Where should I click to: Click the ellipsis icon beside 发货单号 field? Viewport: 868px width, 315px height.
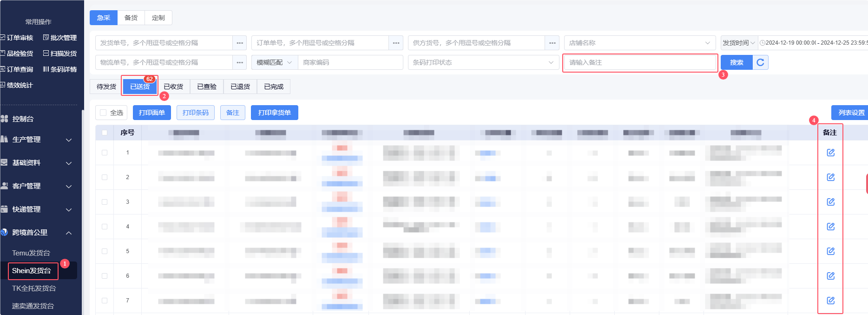click(240, 43)
